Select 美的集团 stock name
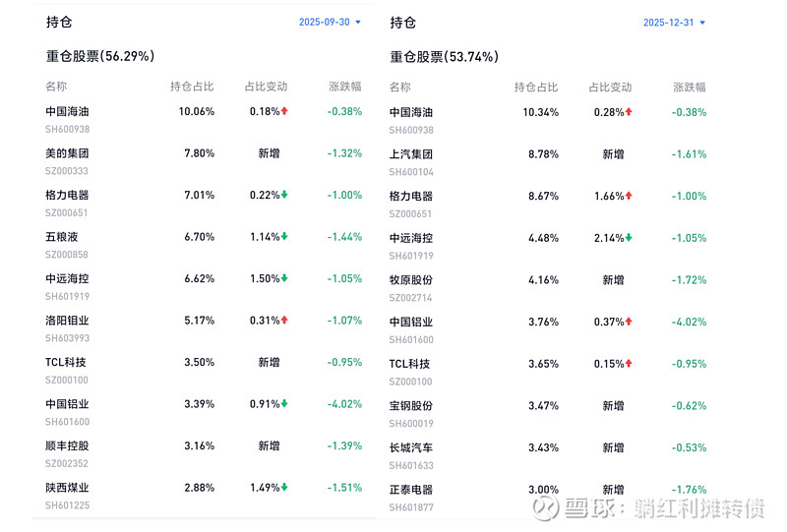 (x=67, y=153)
